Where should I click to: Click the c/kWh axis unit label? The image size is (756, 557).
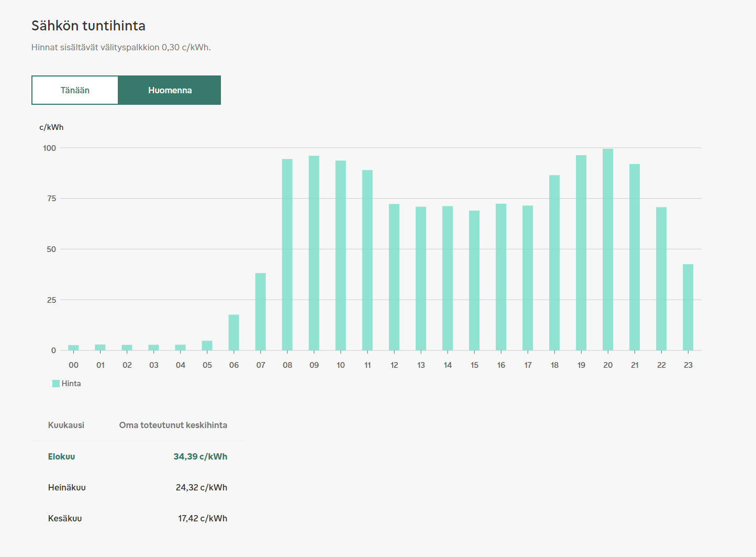(x=51, y=127)
